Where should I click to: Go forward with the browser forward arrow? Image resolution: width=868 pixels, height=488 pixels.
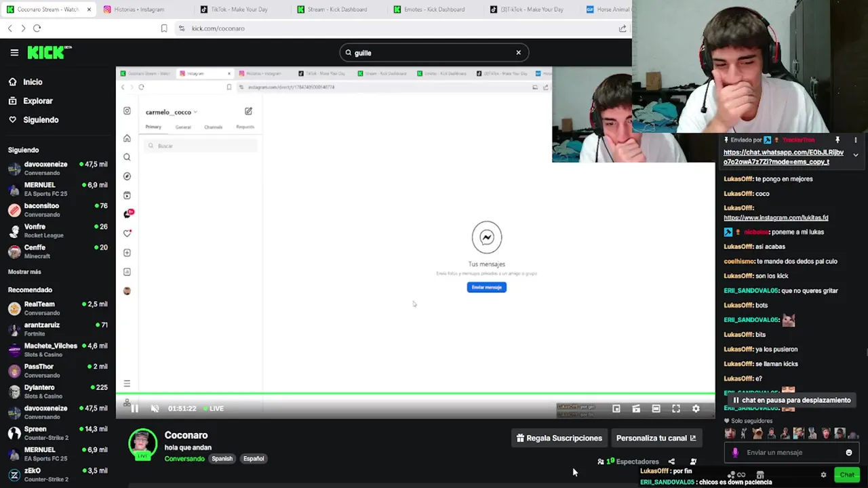click(x=23, y=28)
